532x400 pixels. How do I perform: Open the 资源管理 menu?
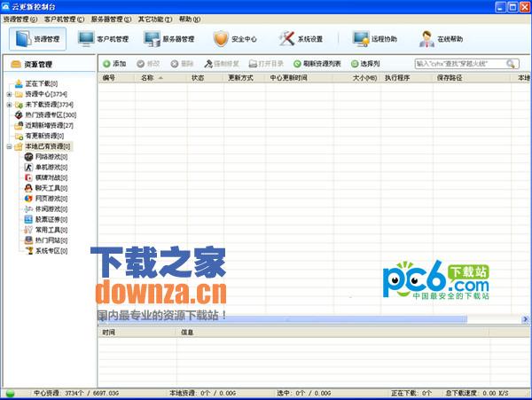(x=20, y=19)
